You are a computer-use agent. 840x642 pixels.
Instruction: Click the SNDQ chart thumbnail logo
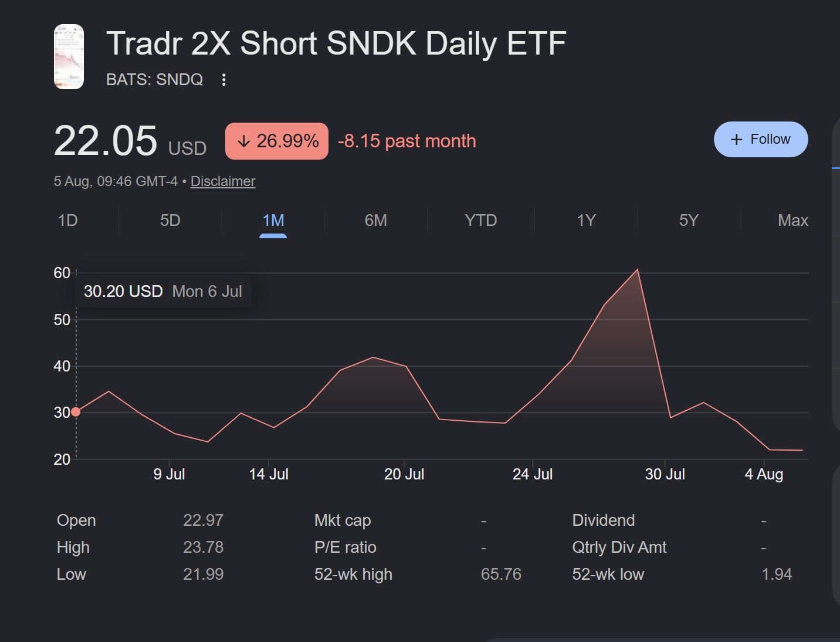coord(69,56)
